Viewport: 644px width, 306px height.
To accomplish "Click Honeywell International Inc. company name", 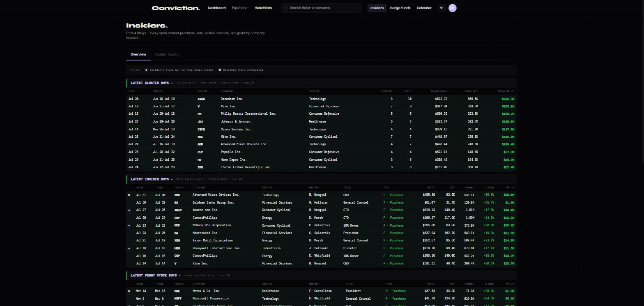I will coord(217,248).
